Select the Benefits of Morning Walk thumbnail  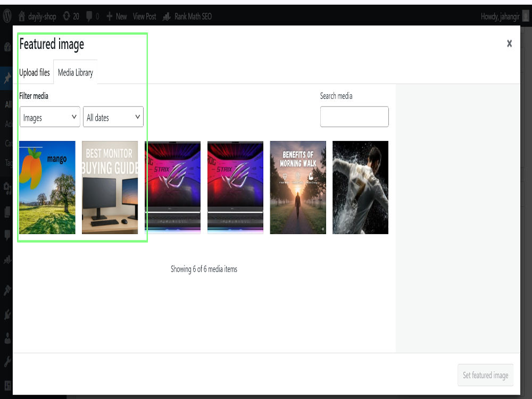click(x=298, y=187)
